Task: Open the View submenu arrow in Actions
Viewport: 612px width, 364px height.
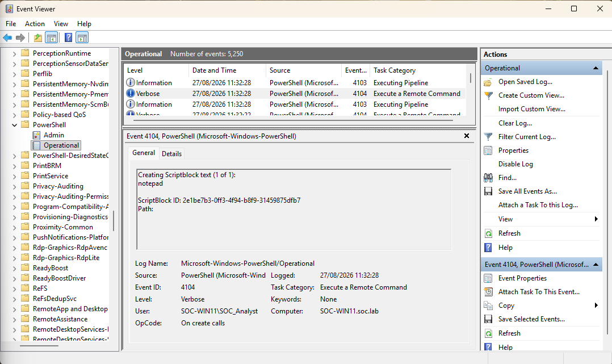Action: [596, 219]
